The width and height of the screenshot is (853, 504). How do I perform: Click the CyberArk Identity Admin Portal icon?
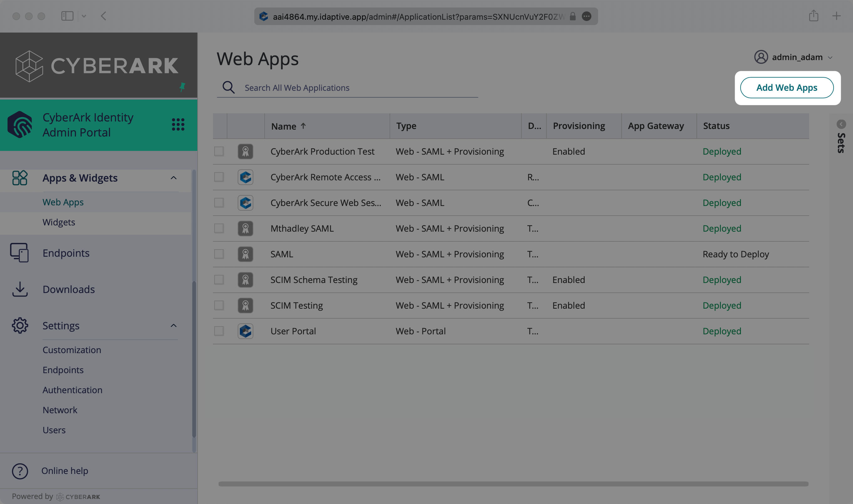20,125
